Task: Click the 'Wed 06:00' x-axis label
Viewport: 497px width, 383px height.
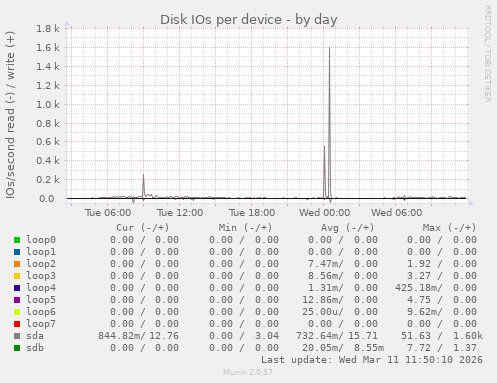Action: coord(397,213)
